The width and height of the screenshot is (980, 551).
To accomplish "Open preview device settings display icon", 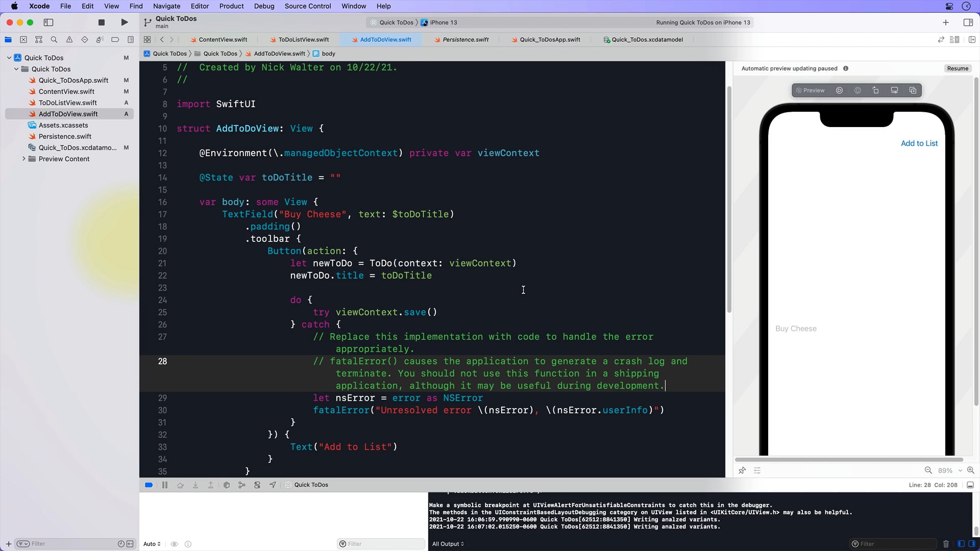I will point(894,90).
